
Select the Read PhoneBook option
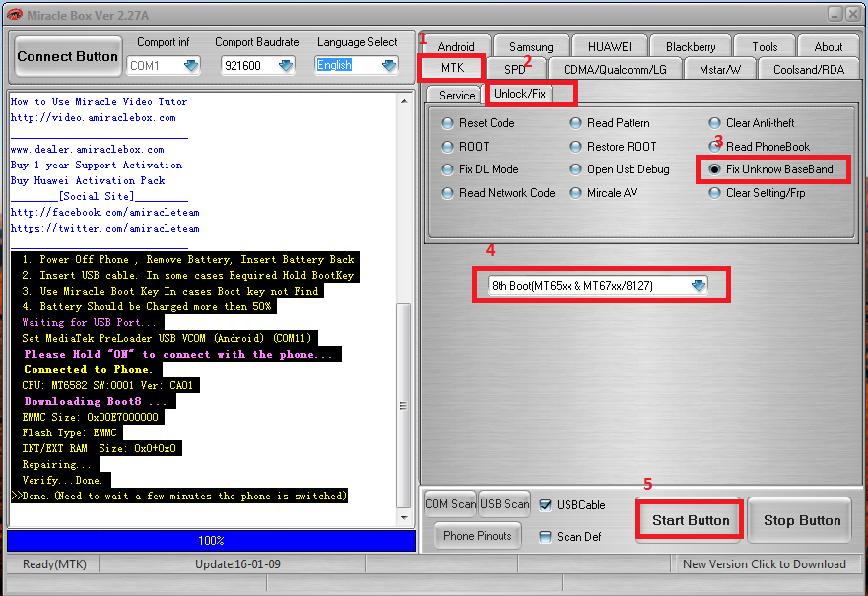[760, 147]
